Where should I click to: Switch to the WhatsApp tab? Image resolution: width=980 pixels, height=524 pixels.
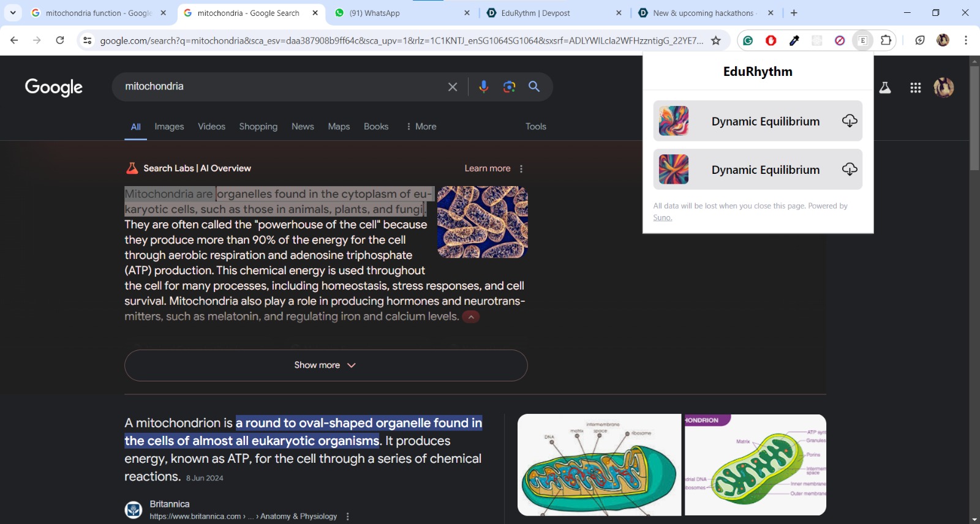(x=402, y=13)
